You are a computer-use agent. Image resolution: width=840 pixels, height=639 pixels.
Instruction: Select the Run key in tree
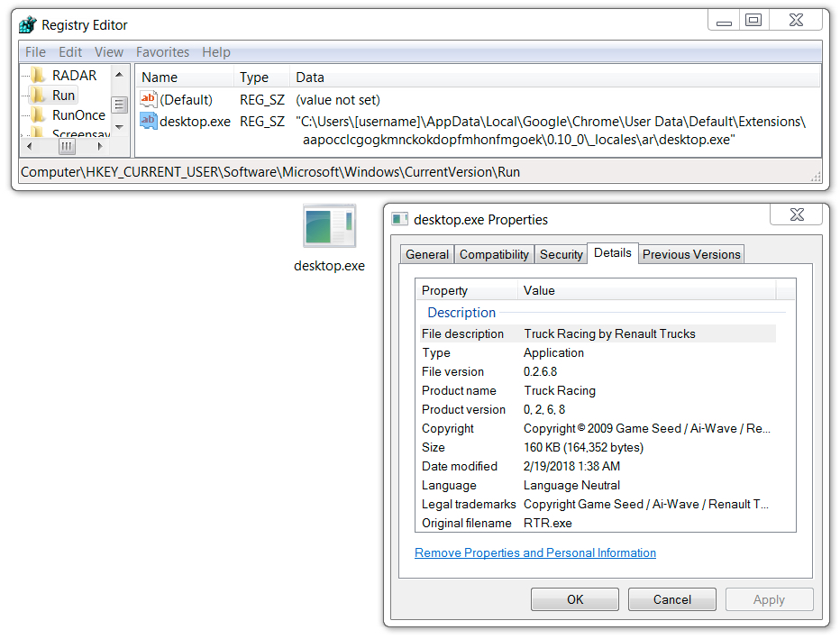(63, 95)
